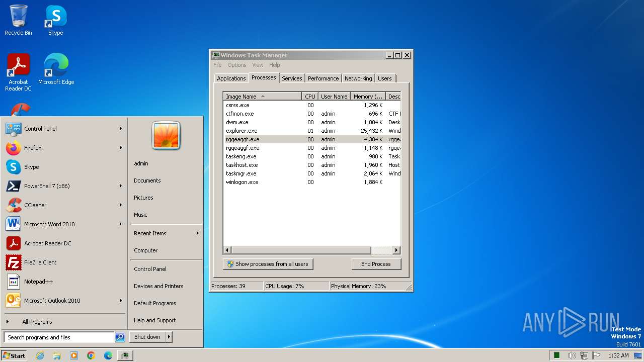Expand Firefox jump list arrow
This screenshot has width=644, height=362.
pyautogui.click(x=121, y=148)
